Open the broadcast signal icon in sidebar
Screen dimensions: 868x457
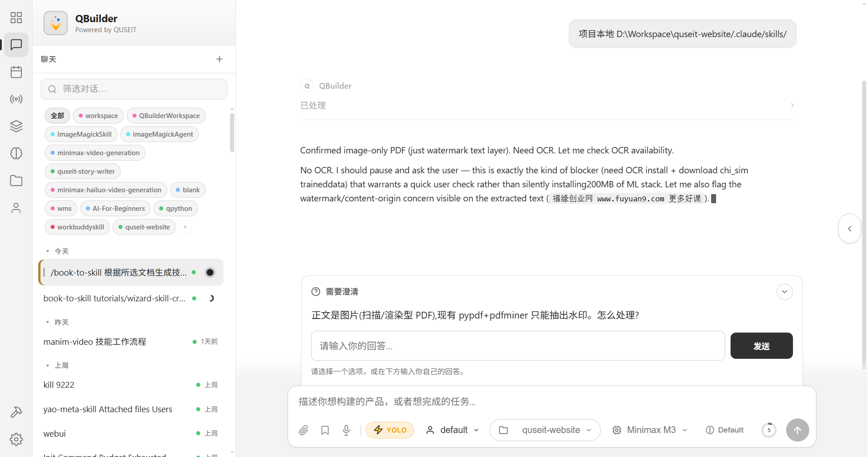[16, 99]
